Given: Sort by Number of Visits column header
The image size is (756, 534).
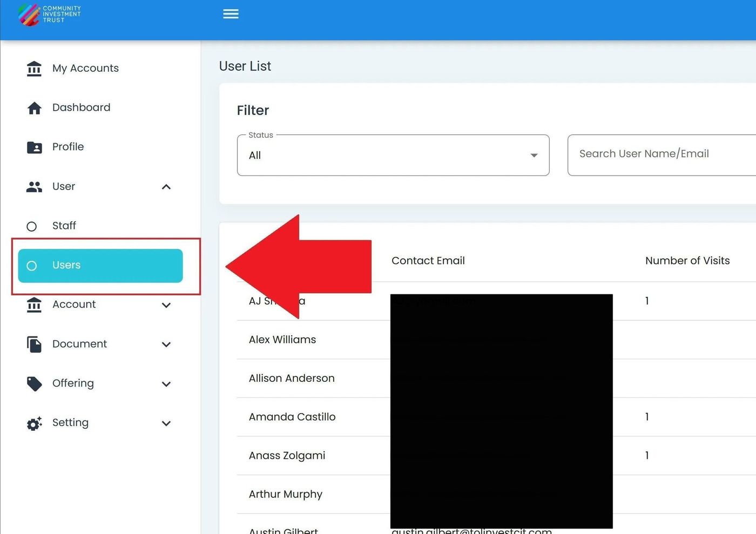Looking at the screenshot, I should (x=687, y=261).
